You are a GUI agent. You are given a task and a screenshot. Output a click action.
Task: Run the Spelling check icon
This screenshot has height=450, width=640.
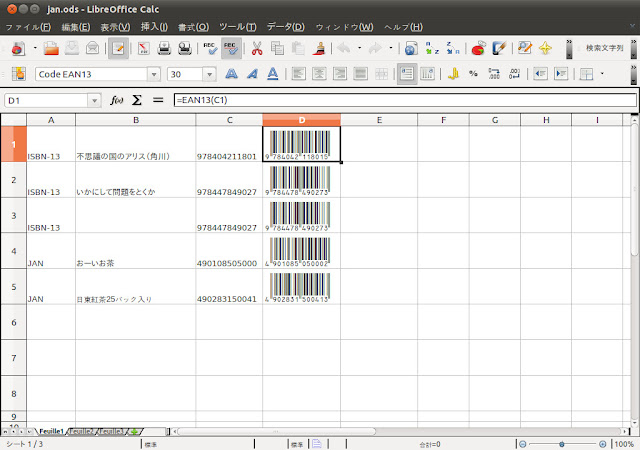click(x=210, y=49)
